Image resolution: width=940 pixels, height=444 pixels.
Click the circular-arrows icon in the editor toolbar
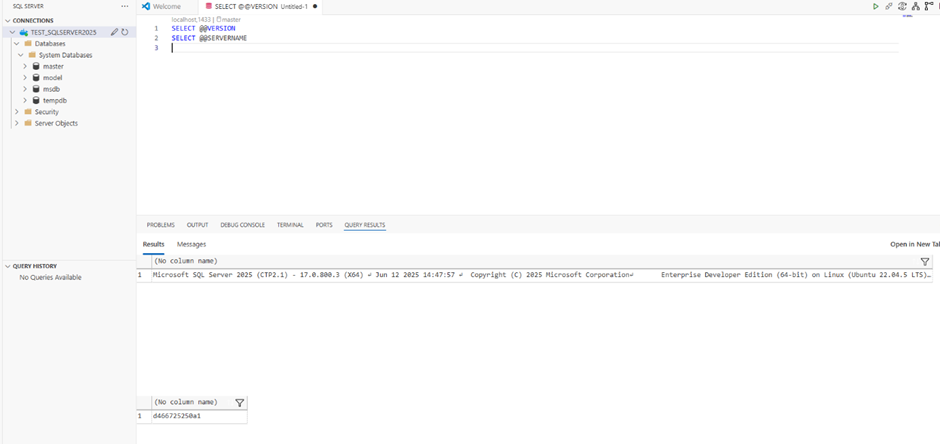(902, 6)
